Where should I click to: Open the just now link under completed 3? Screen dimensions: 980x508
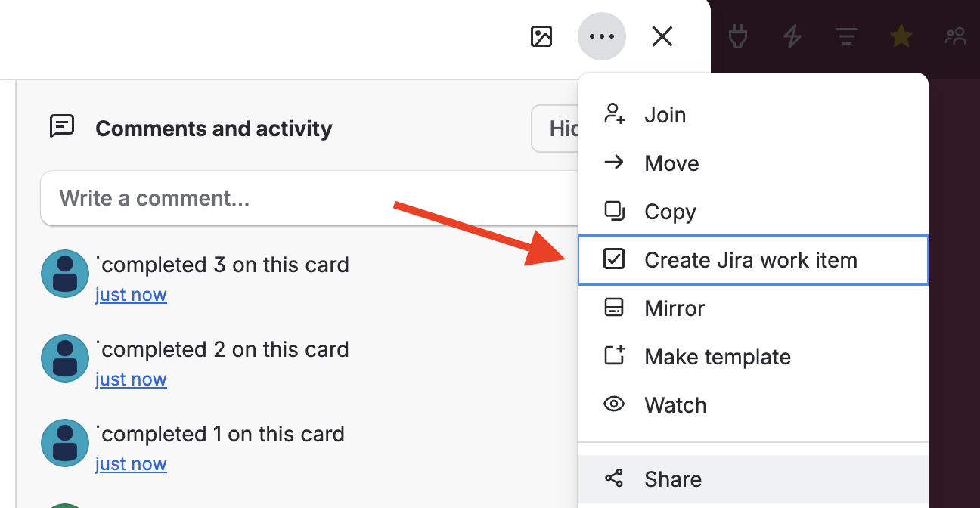pos(131,295)
